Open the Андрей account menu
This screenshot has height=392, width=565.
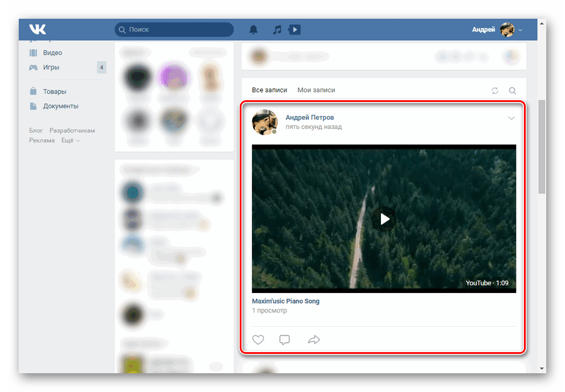point(497,29)
